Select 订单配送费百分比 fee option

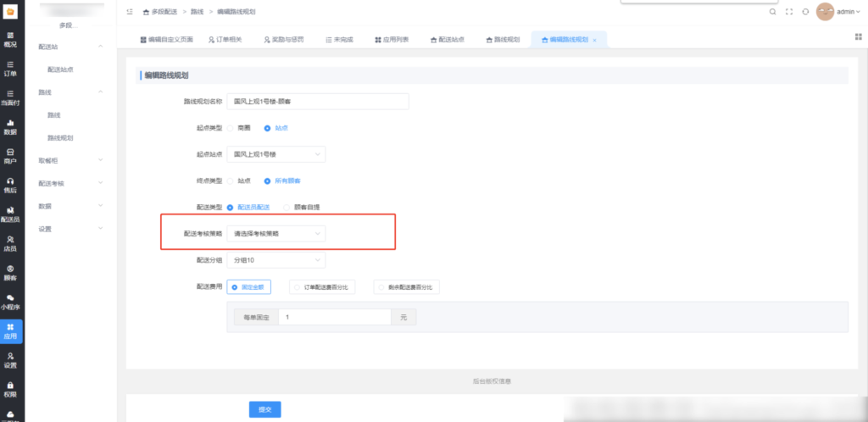tap(322, 287)
